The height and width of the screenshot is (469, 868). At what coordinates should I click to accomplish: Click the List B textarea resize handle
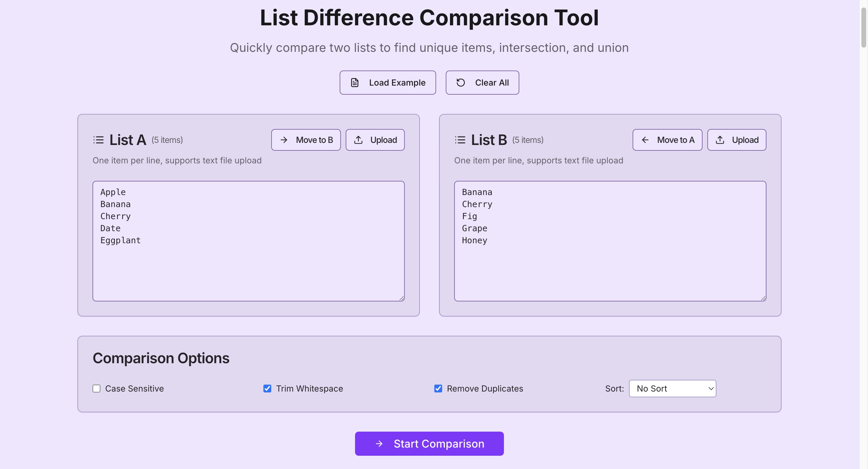click(x=763, y=298)
